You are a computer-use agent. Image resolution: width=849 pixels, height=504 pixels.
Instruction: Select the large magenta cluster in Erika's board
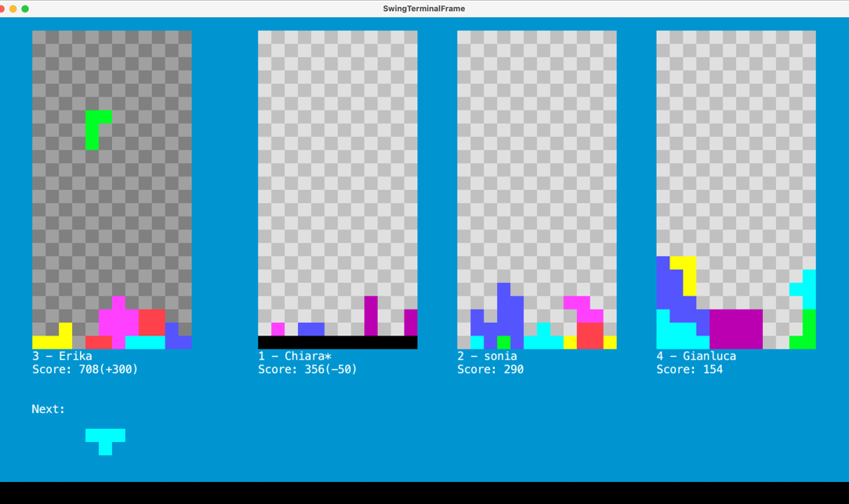pyautogui.click(x=118, y=323)
